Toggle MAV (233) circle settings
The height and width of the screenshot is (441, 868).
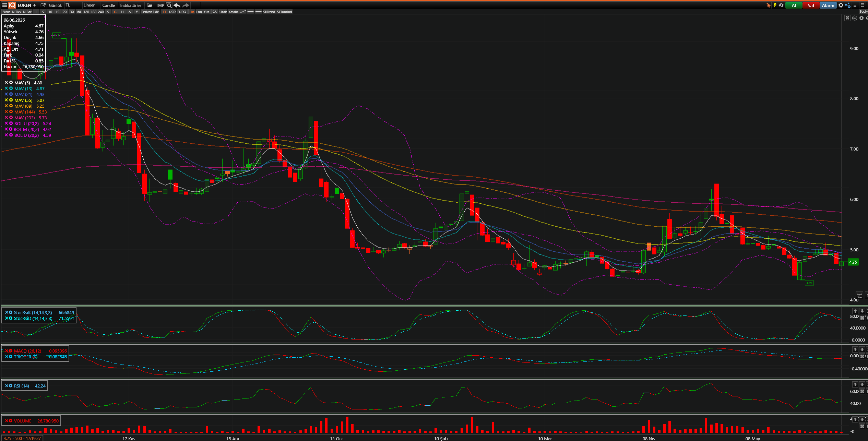point(11,118)
